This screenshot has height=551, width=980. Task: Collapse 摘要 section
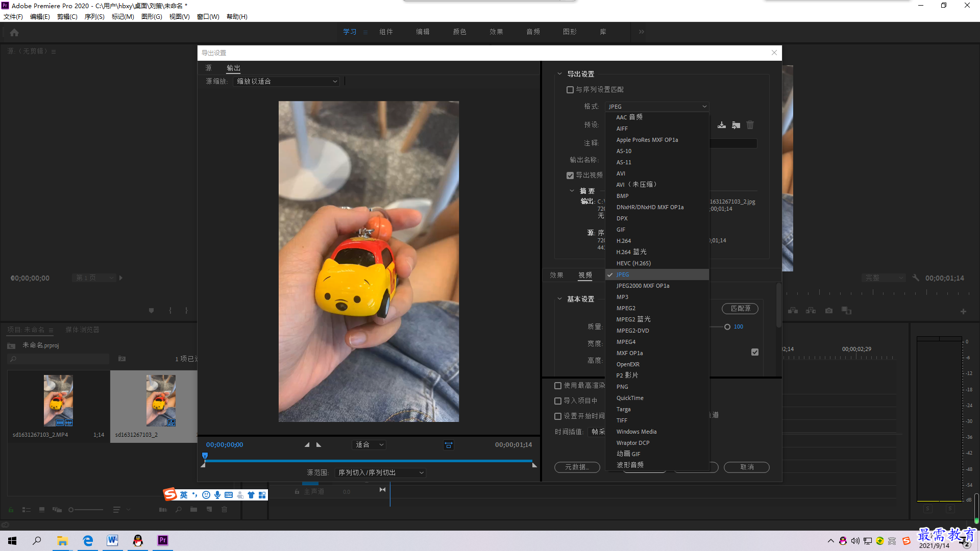pyautogui.click(x=572, y=191)
